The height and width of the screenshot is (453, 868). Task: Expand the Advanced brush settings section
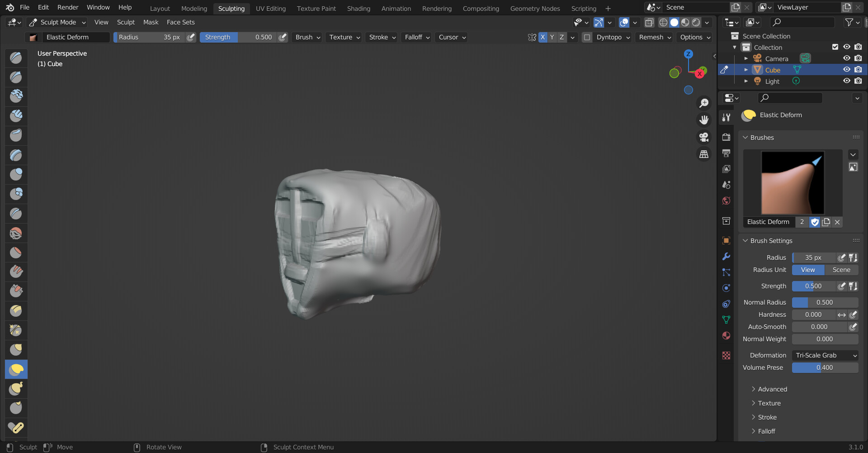point(772,389)
